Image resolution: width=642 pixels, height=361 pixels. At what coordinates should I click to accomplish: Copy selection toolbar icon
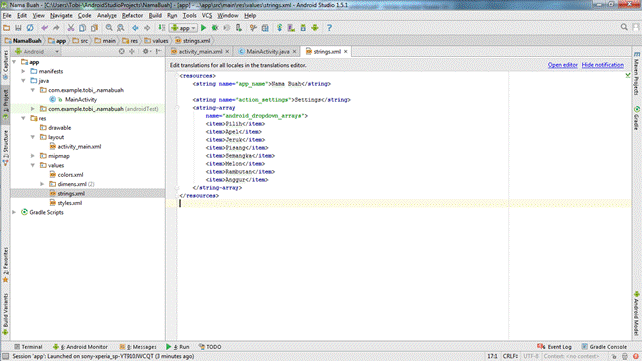pos(82,28)
